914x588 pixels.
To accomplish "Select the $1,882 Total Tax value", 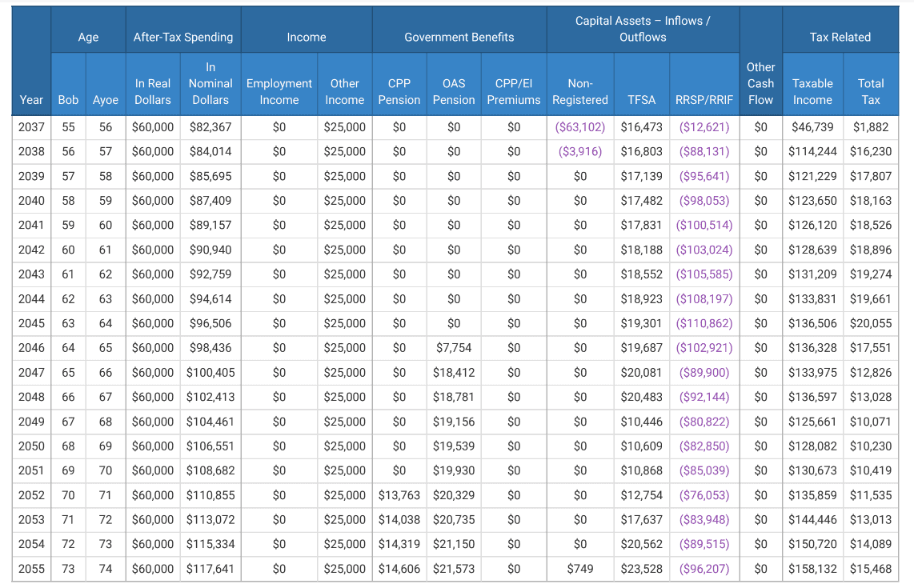I will [871, 127].
